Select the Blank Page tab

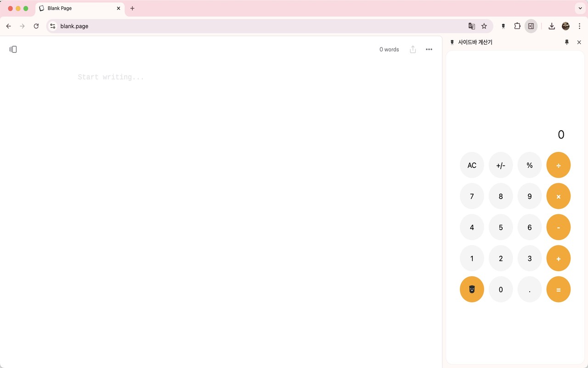(x=79, y=8)
